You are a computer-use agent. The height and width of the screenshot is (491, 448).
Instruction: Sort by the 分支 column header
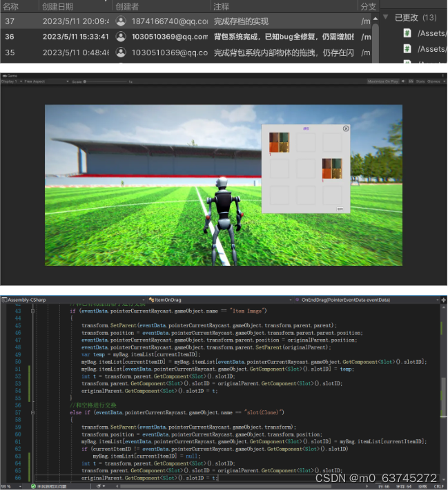pyautogui.click(x=368, y=6)
